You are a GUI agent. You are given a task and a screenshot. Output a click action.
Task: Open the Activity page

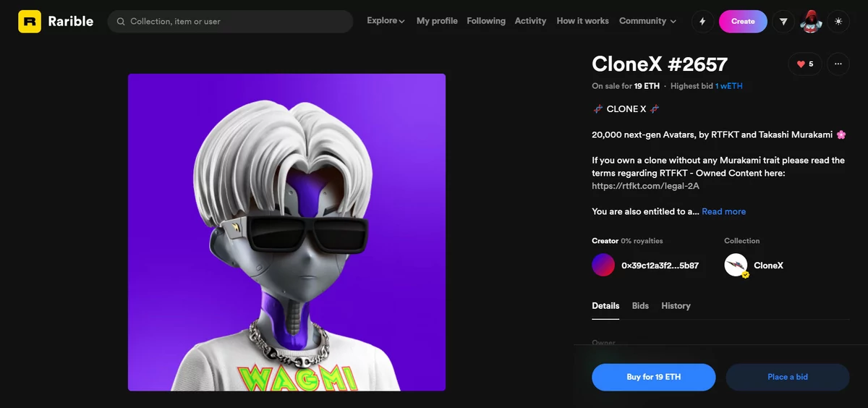(530, 21)
